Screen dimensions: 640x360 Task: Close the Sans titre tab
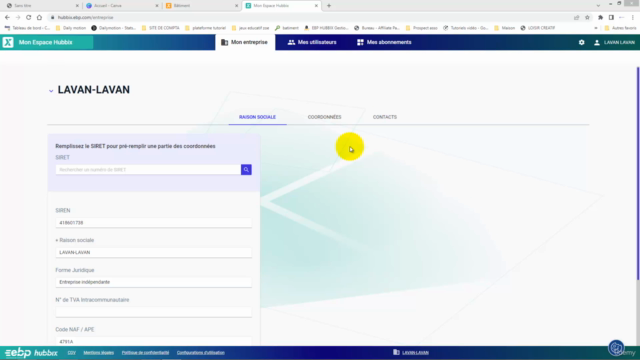[x=77, y=6]
